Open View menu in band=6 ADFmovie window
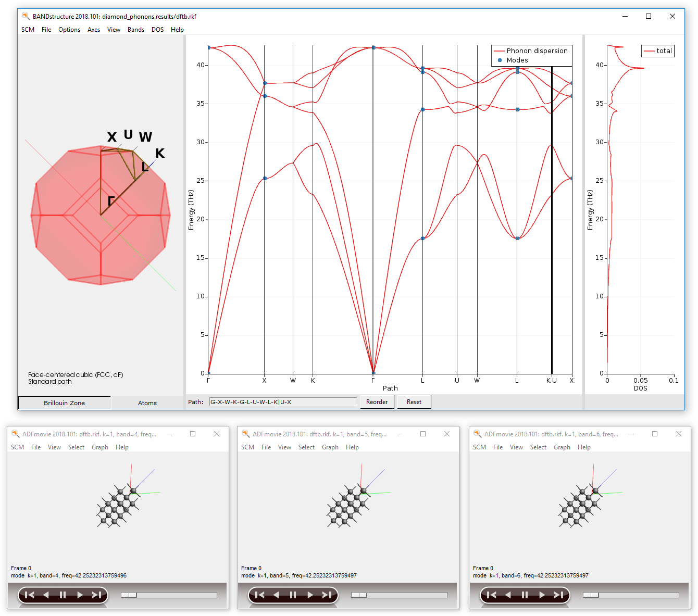This screenshot has height=616, width=698. pyautogui.click(x=516, y=447)
